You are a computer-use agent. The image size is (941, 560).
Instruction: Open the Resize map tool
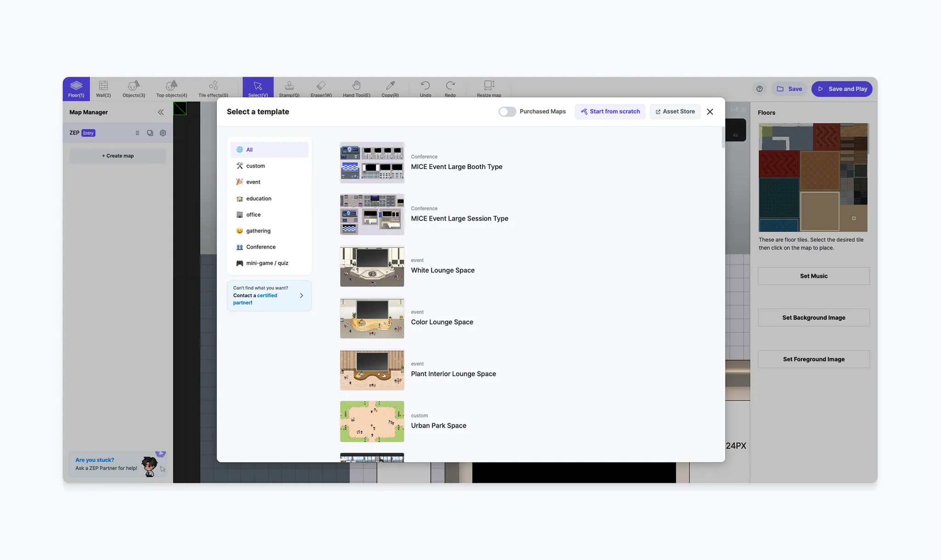(x=488, y=88)
